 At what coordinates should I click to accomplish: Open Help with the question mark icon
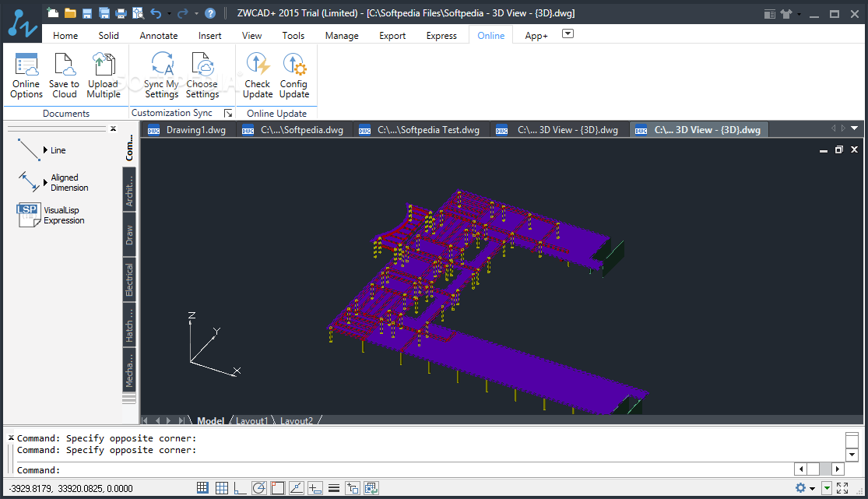(210, 13)
